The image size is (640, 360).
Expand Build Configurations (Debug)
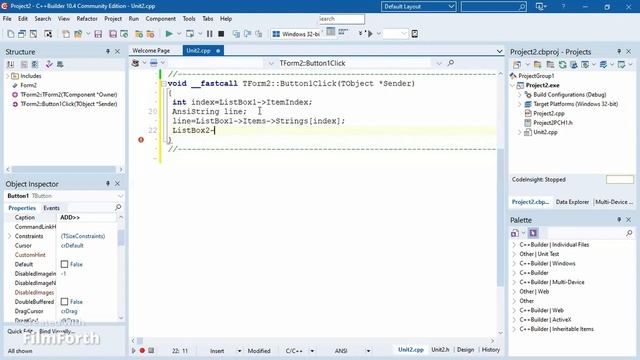[x=520, y=95]
